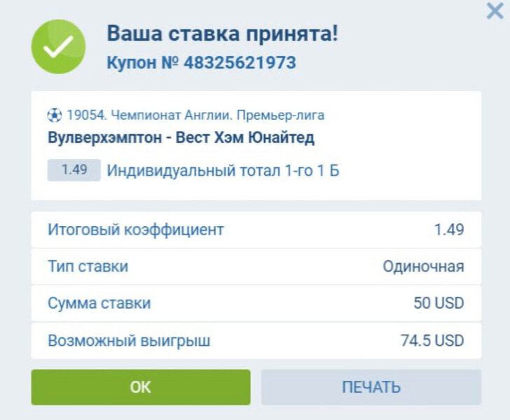Click the total coefficient value 1.49
Image resolution: width=510 pixels, height=420 pixels.
coord(449,230)
